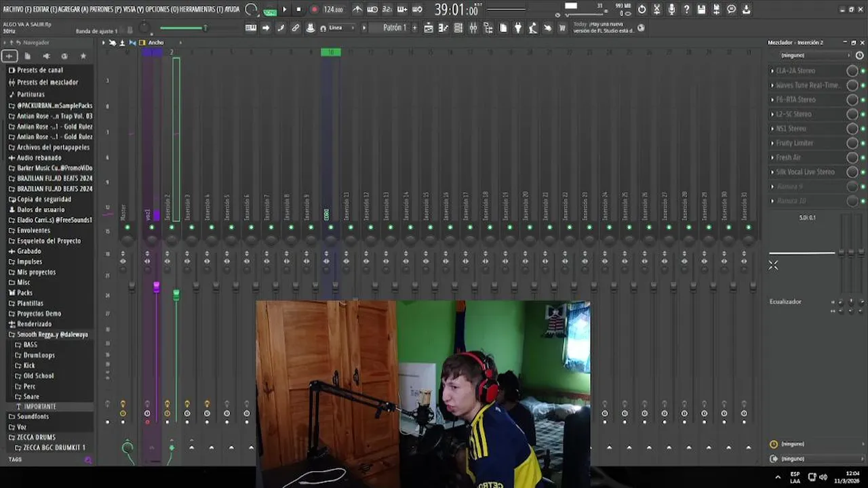Viewport: 868px width, 488px height.
Task: Expand the Silk Vocal Live Stereo slot
Action: (x=772, y=172)
